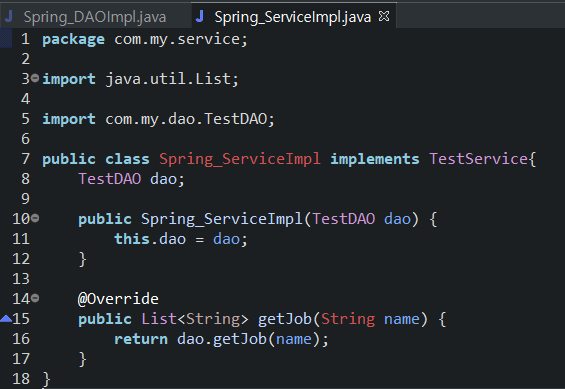Collapse the constructor fold on line 10
The height and width of the screenshot is (389, 565).
[35, 218]
